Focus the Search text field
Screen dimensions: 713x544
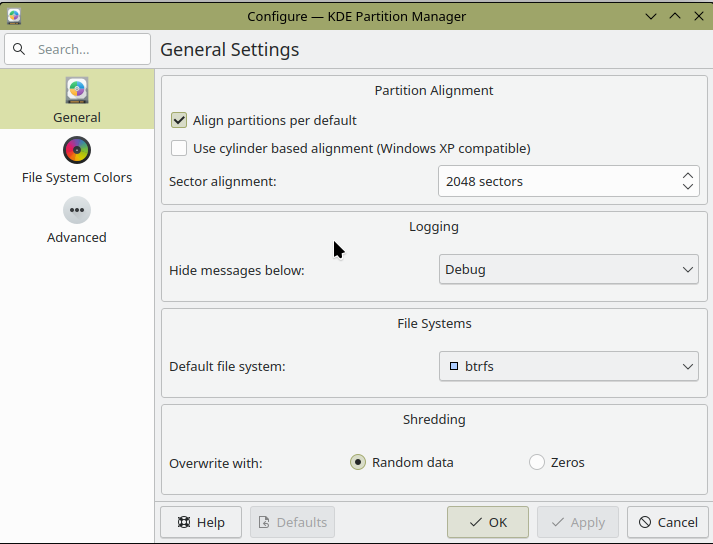coord(88,49)
